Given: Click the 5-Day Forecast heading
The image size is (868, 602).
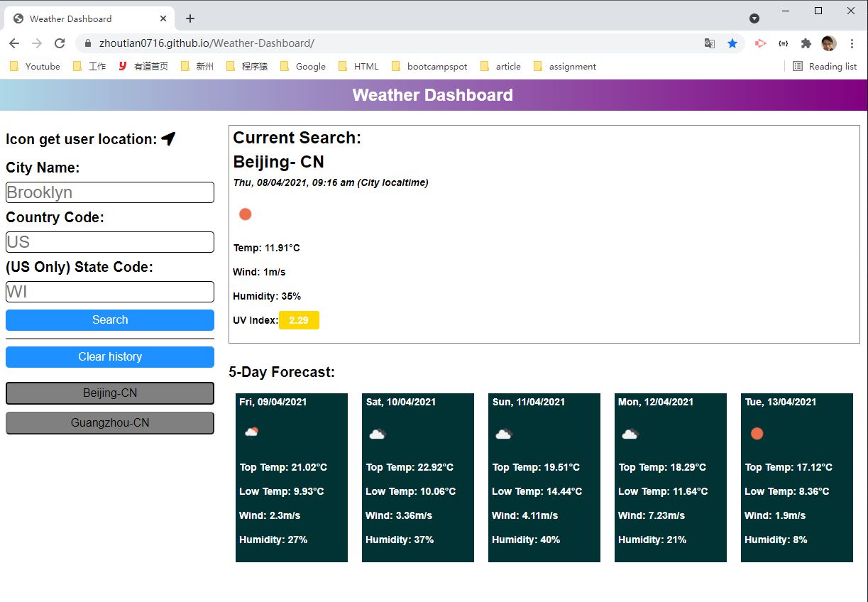Looking at the screenshot, I should pos(282,372).
